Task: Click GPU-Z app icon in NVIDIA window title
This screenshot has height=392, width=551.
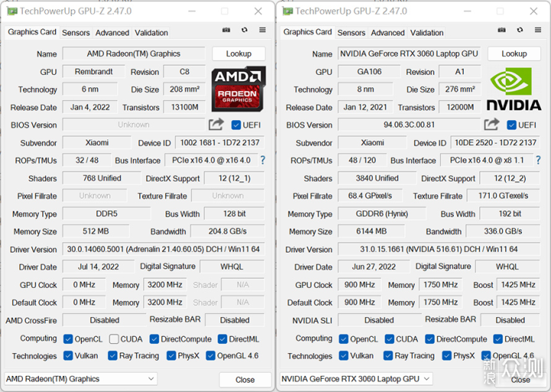Action: click(x=288, y=11)
